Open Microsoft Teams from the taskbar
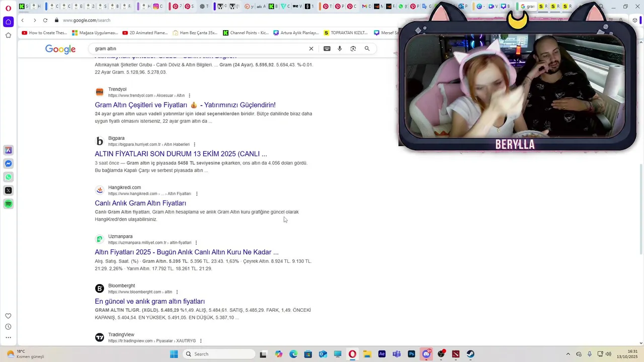Image resolution: width=644 pixels, height=362 pixels. [x=396, y=354]
